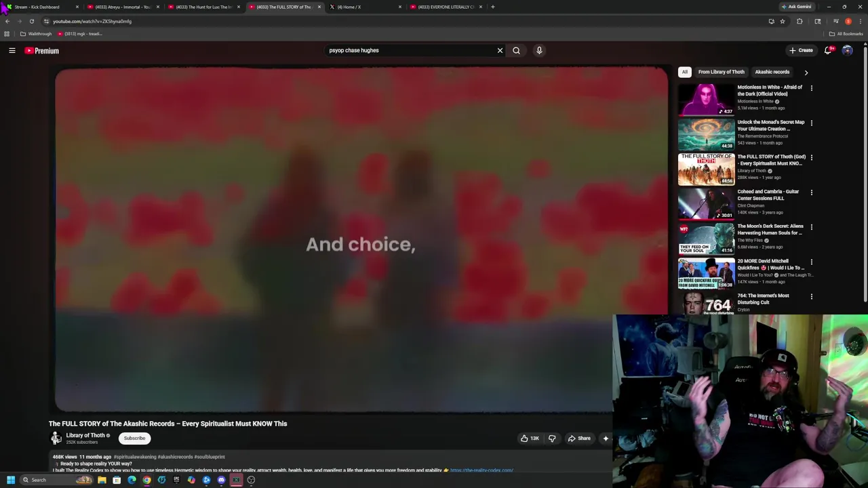868x488 pixels.
Task: Open more options for David Mitchell Quickfires video
Action: click(x=811, y=262)
